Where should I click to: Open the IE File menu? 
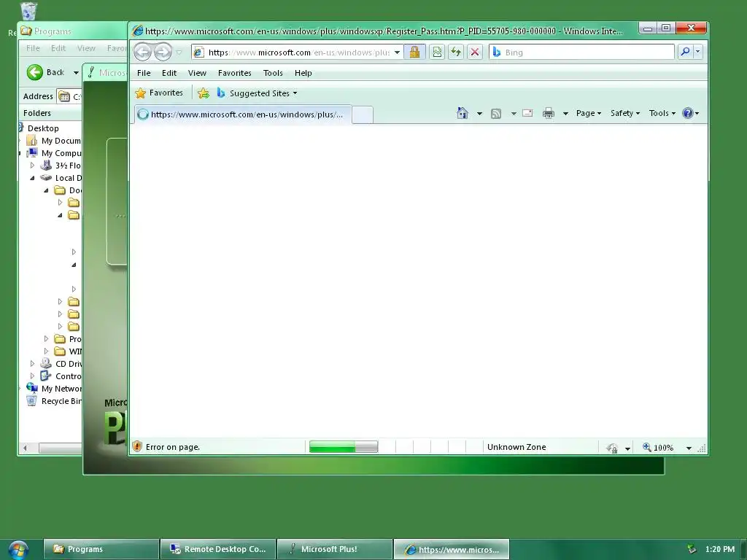coord(144,73)
